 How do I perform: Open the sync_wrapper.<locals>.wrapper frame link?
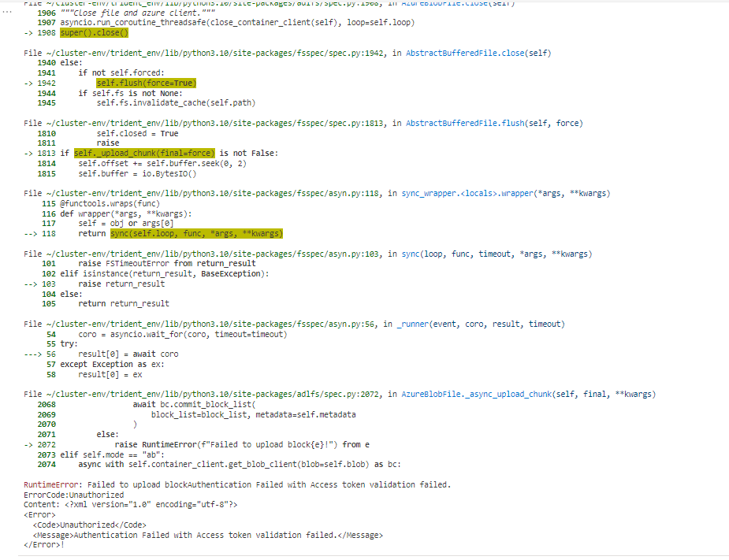coord(472,193)
